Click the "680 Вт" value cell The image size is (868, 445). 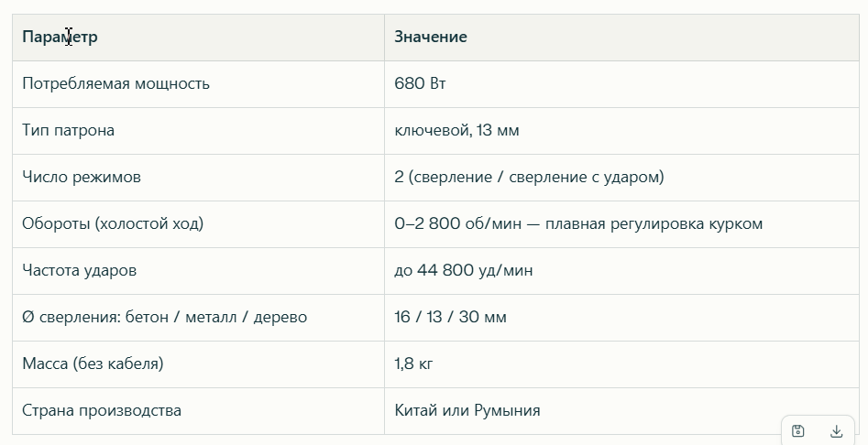(x=420, y=84)
